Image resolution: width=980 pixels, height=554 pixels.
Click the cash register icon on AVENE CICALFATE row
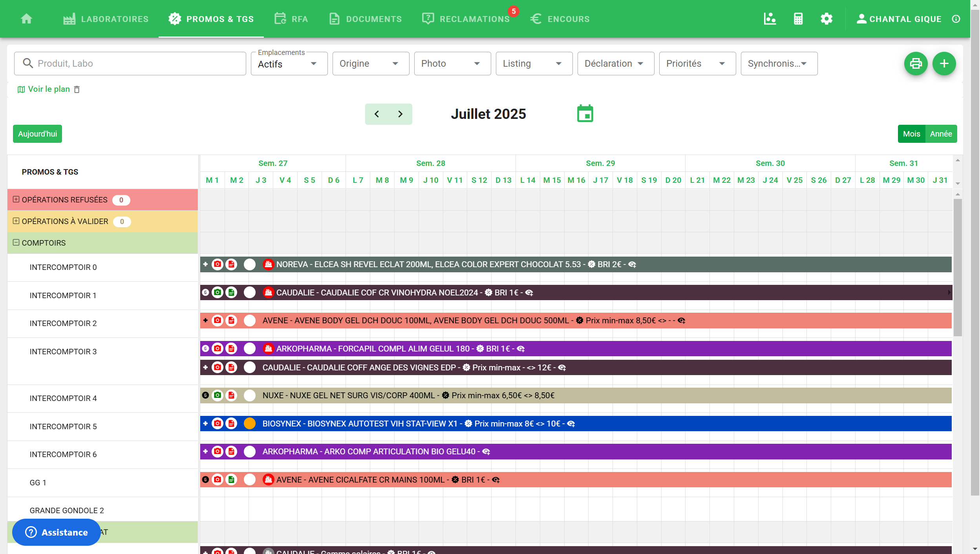[x=268, y=479]
